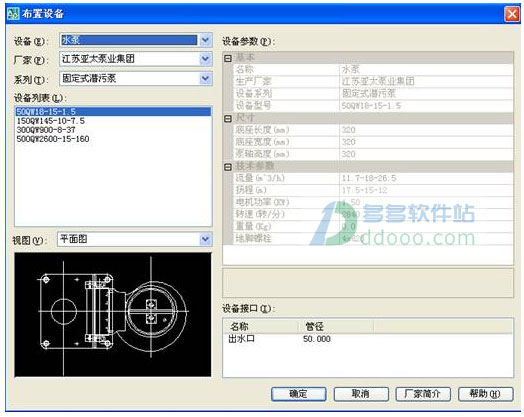Click the 50.000 pipe diameter value
This screenshot has height=417, width=524.
point(317,339)
